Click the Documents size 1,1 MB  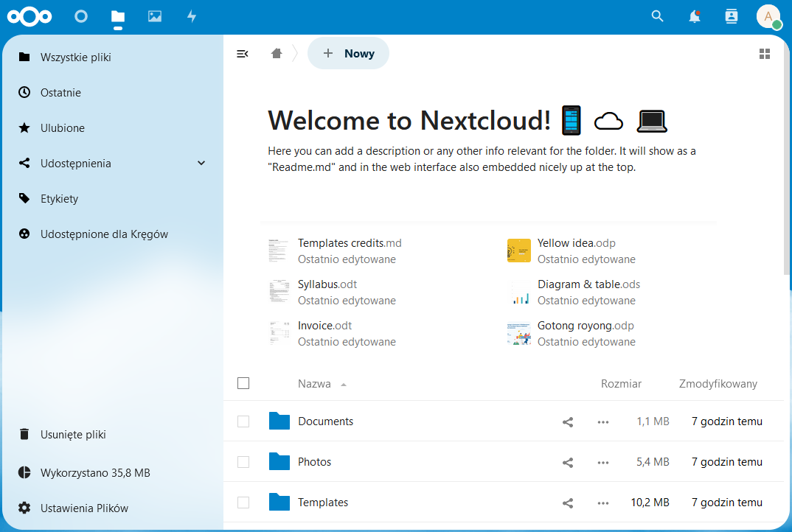[653, 421]
